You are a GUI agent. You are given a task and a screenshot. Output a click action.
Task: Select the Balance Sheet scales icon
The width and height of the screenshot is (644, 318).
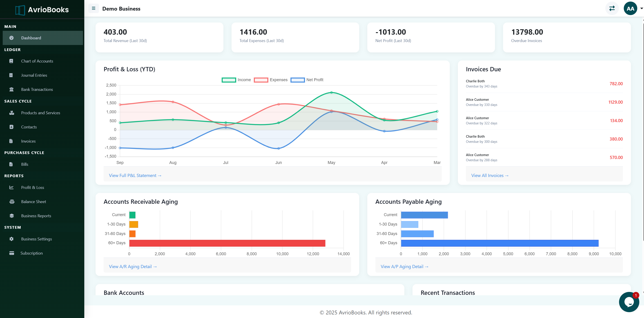point(12,202)
